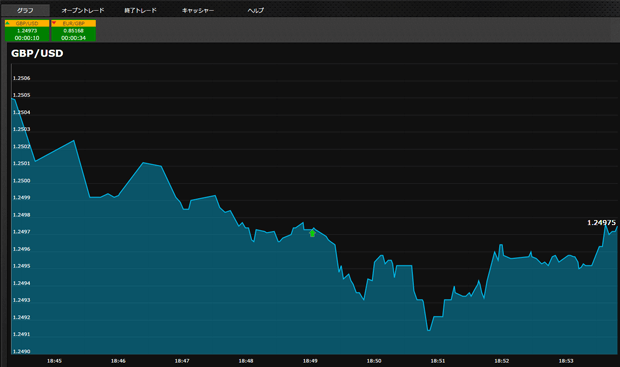Screen dimensions: 620x367
Task: Click the 18:46 time axis label
Action: pyautogui.click(x=118, y=361)
